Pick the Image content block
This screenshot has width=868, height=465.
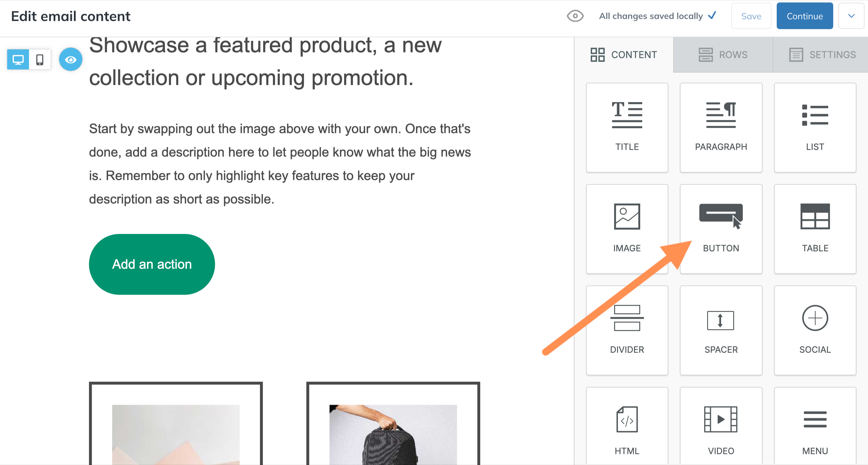627,229
